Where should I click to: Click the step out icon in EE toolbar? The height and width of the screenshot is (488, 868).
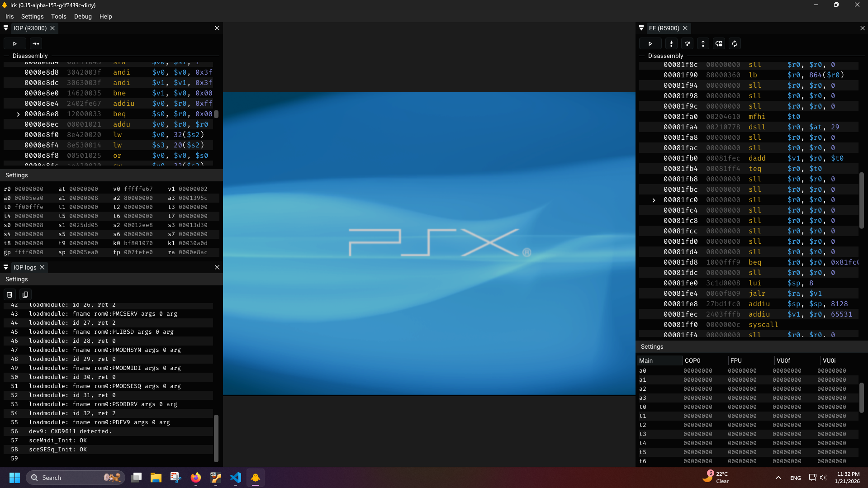pyautogui.click(x=703, y=44)
